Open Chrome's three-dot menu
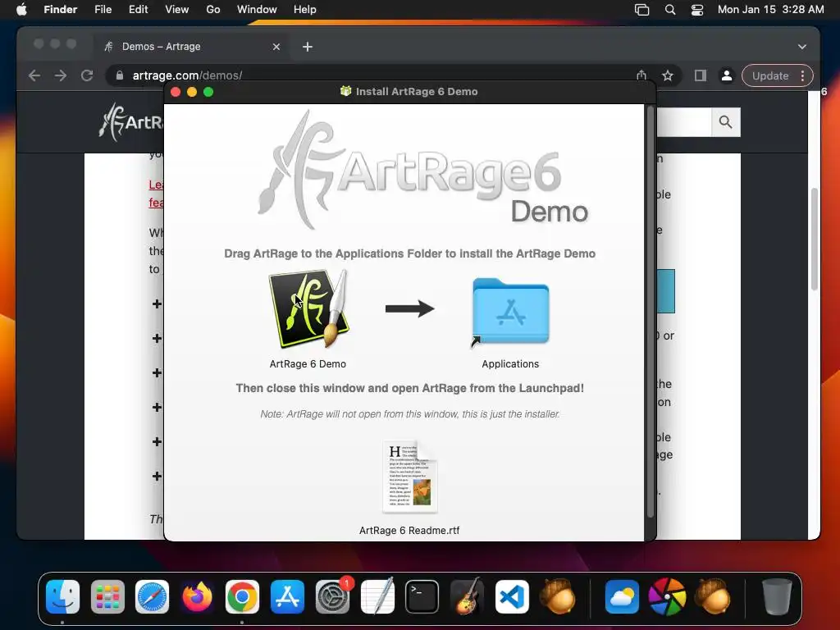840x630 pixels. (x=802, y=75)
